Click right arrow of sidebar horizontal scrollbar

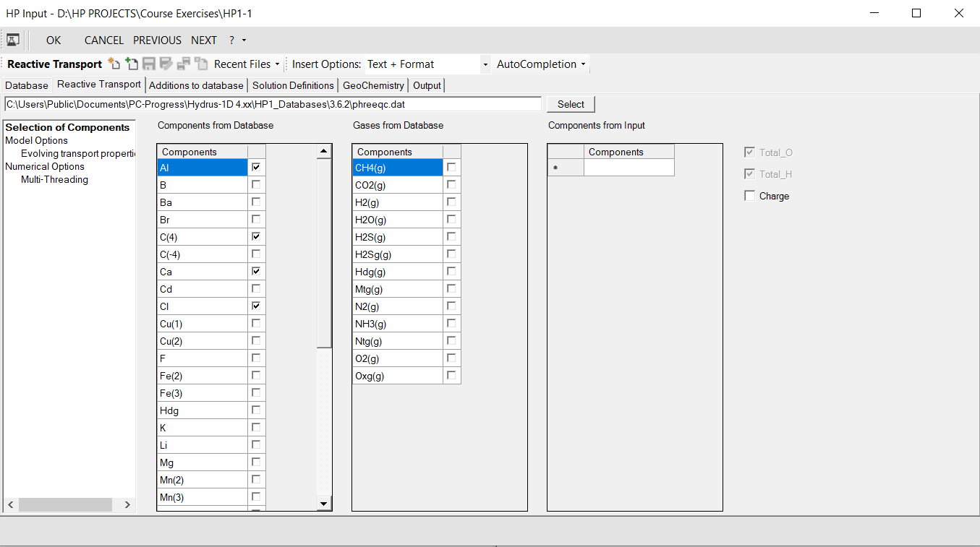127,504
